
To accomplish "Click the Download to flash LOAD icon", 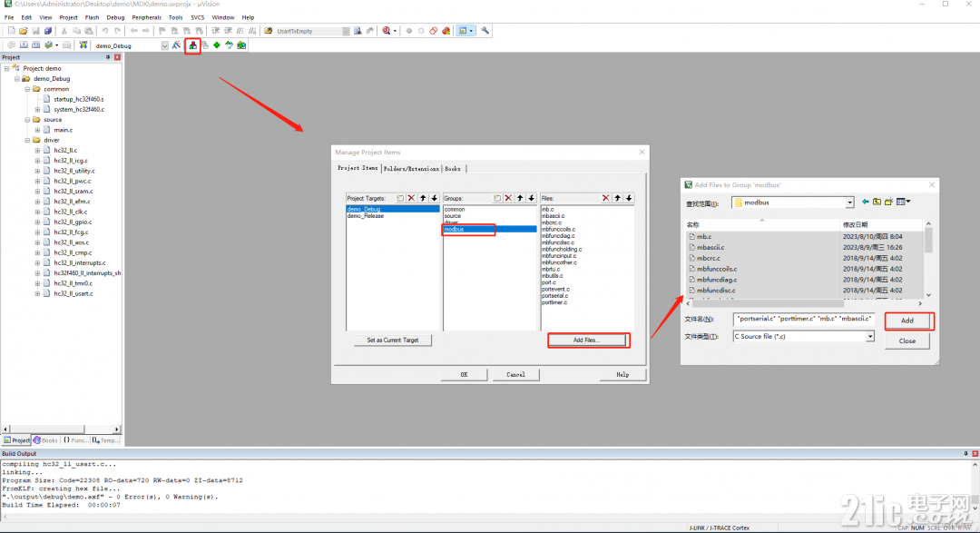I will pos(83,45).
